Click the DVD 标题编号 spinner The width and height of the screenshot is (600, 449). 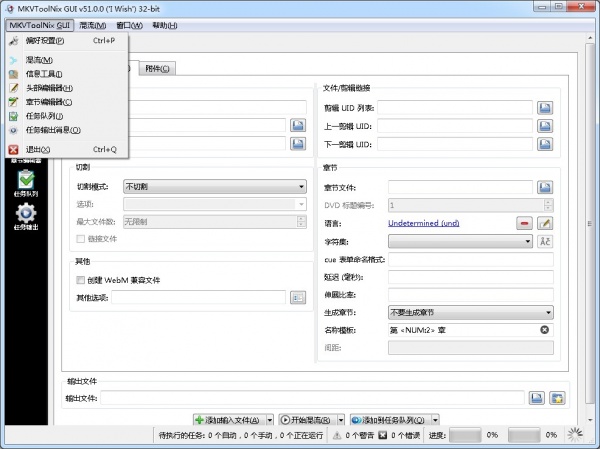470,205
